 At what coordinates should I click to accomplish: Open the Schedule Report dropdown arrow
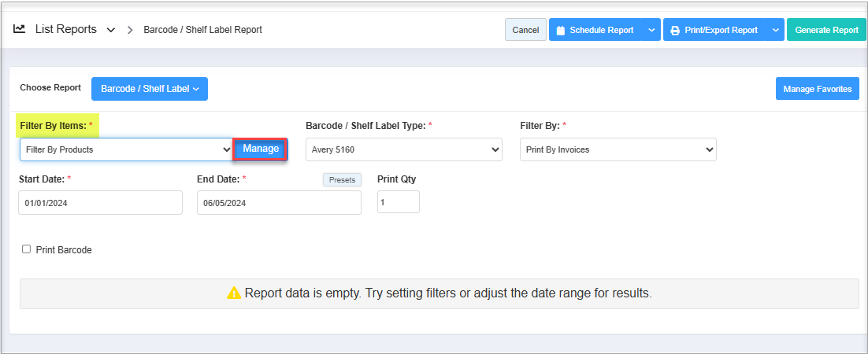coord(651,30)
